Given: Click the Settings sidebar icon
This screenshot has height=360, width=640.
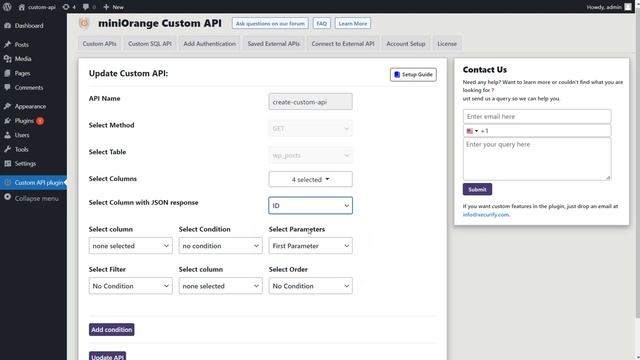Looking at the screenshot, I should click(x=7, y=163).
